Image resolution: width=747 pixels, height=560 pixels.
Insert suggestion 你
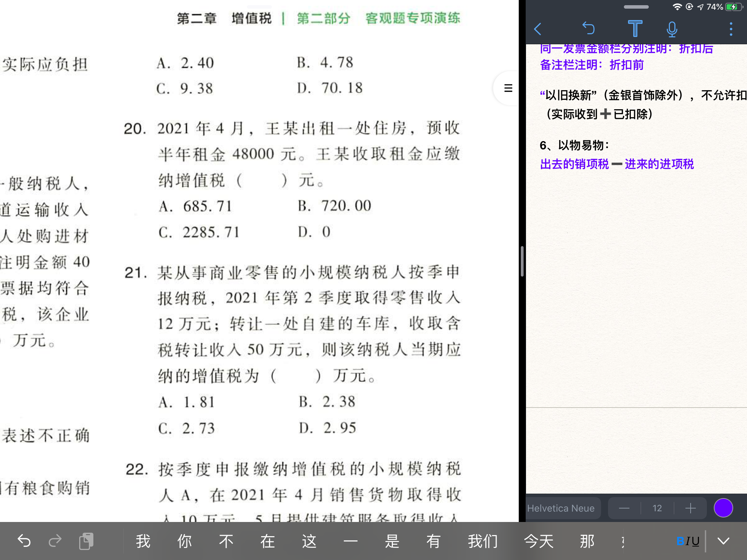point(185,541)
